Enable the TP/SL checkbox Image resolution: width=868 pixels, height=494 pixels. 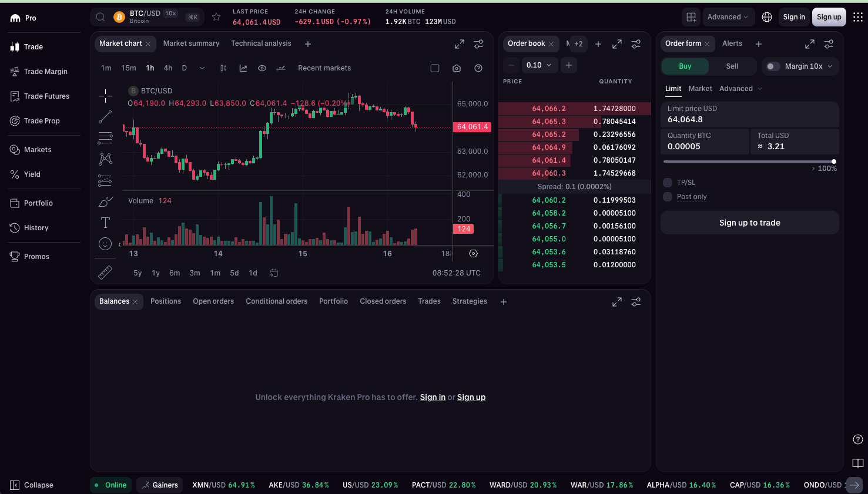tap(668, 183)
